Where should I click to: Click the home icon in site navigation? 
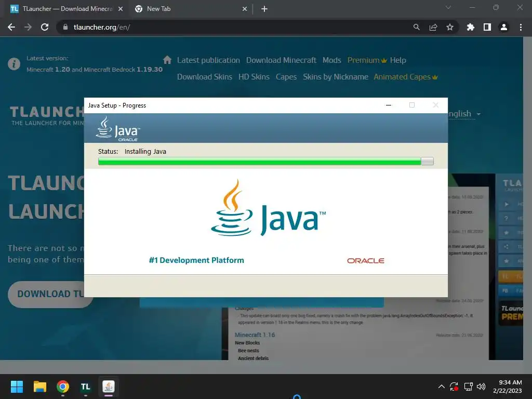click(167, 60)
